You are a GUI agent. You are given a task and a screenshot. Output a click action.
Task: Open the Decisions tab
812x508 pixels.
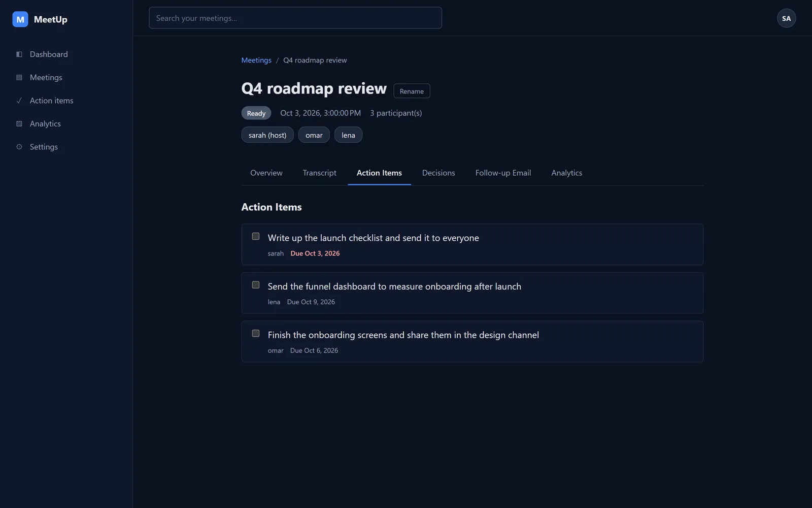pos(438,173)
